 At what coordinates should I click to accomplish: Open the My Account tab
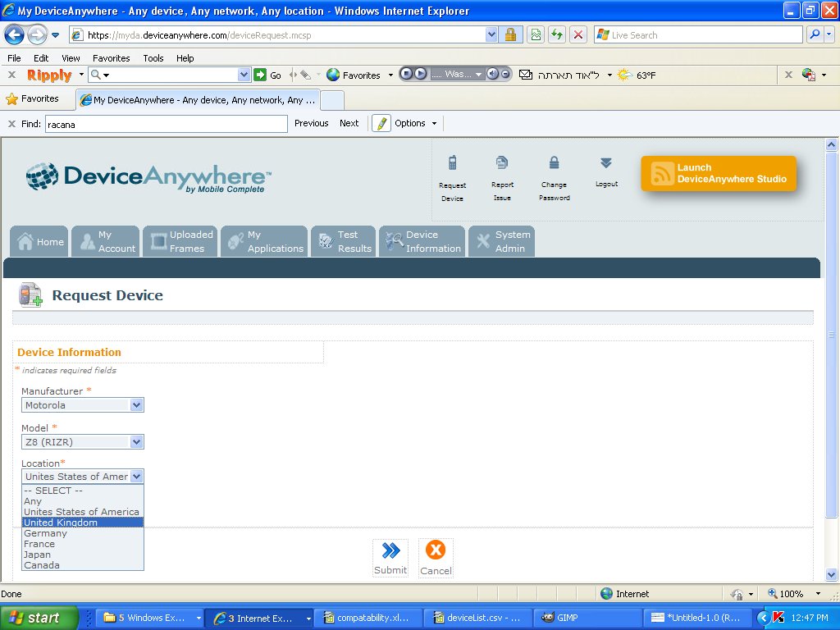coord(106,242)
